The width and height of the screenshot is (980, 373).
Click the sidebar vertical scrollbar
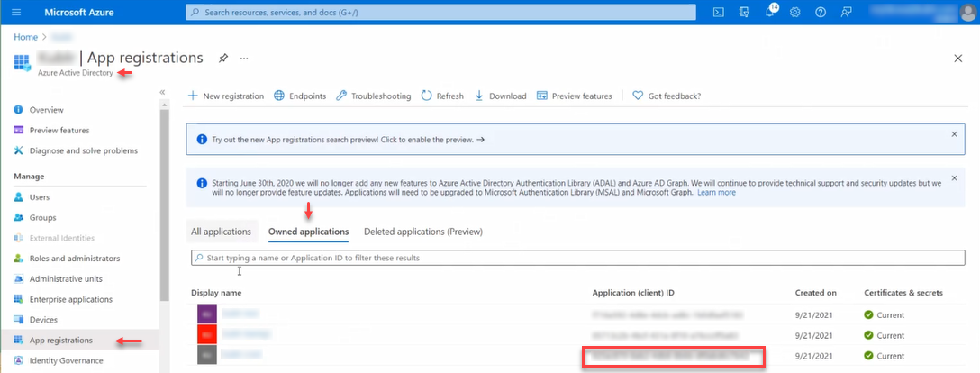click(164, 205)
